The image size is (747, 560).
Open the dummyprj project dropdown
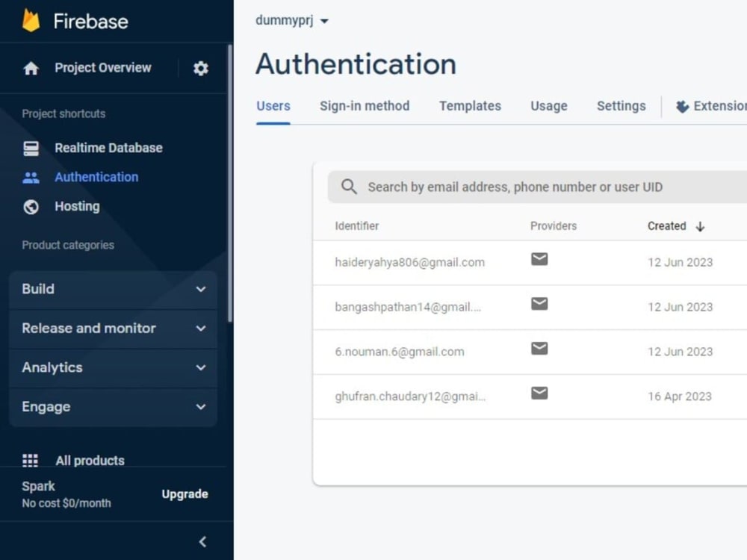(x=291, y=20)
